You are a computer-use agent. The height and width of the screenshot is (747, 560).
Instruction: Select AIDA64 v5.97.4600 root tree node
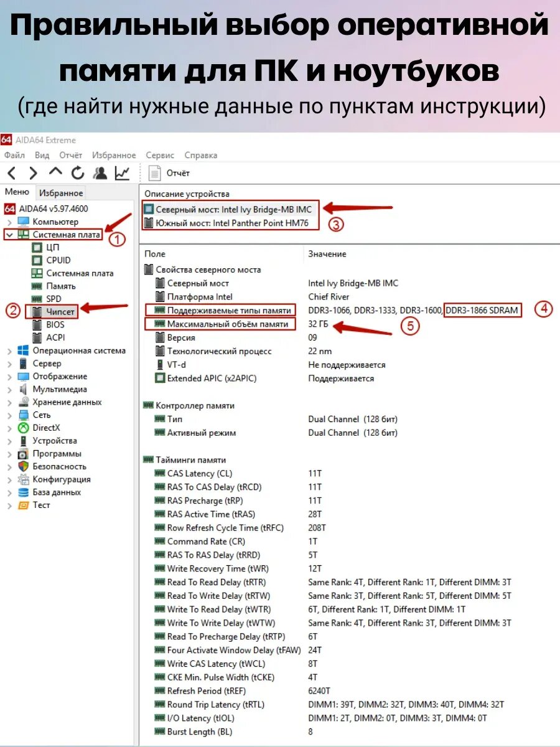pos(47,209)
